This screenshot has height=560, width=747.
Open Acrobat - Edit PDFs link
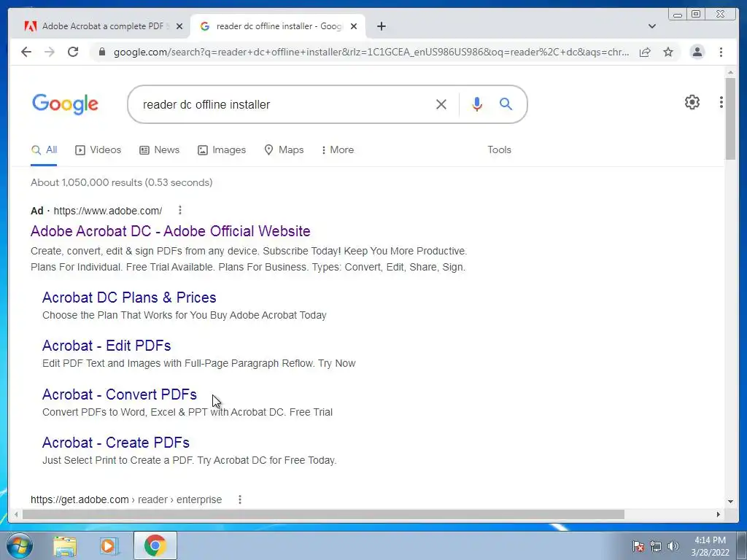[x=107, y=346]
